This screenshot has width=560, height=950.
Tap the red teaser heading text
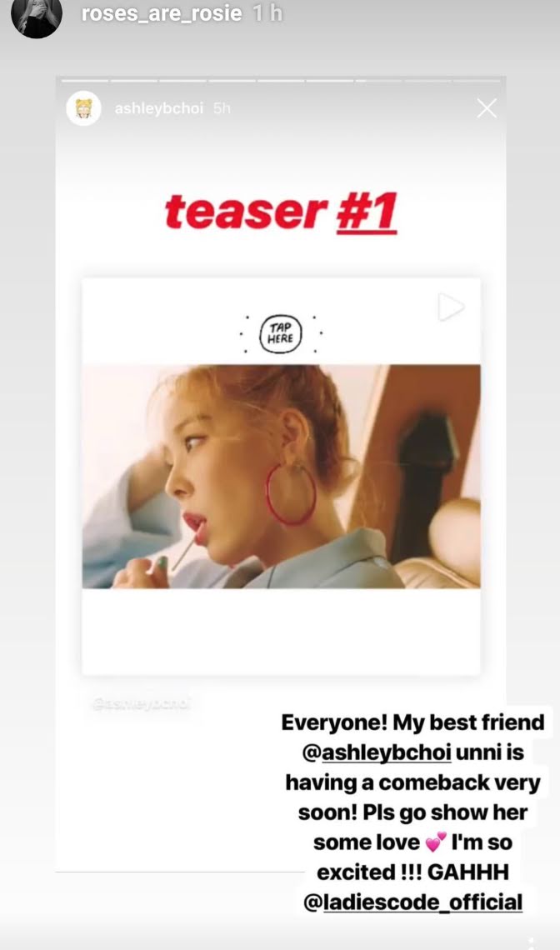(x=246, y=212)
